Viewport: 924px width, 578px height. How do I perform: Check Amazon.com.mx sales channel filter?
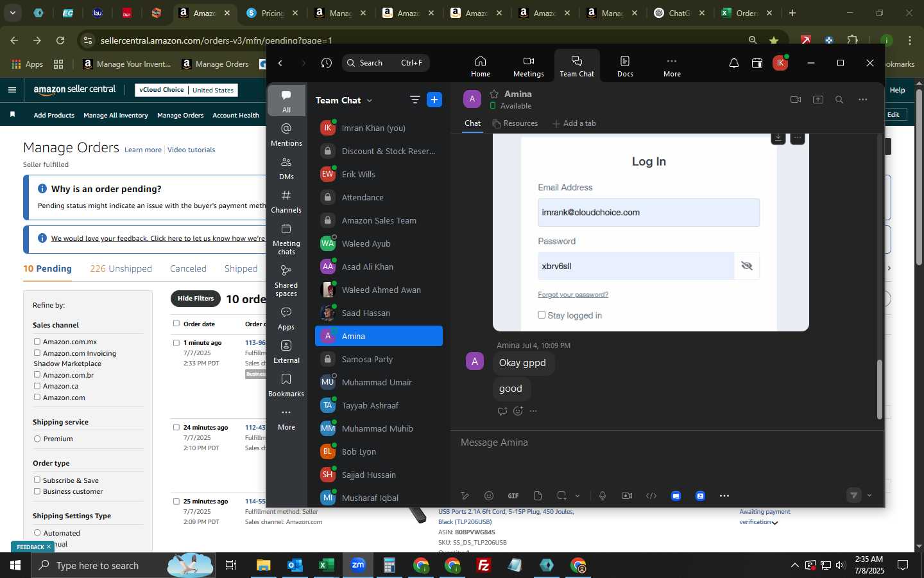[x=37, y=342]
